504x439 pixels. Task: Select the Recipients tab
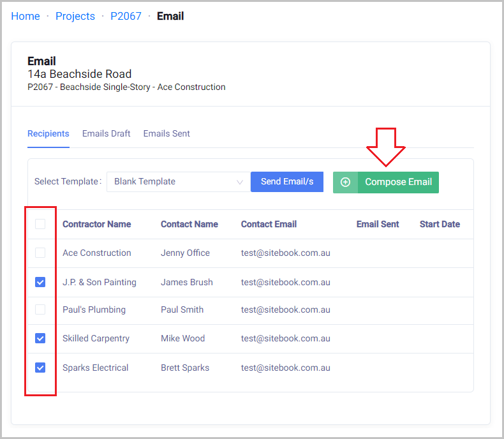click(48, 133)
